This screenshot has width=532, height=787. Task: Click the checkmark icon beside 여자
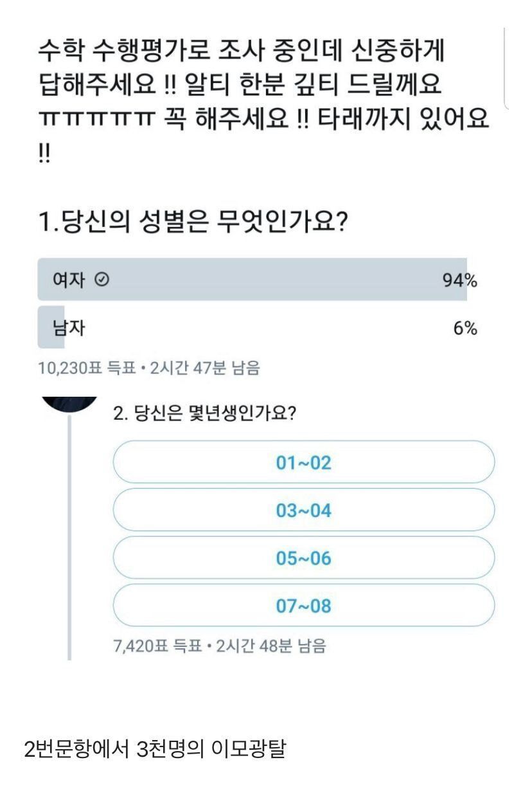click(x=102, y=280)
